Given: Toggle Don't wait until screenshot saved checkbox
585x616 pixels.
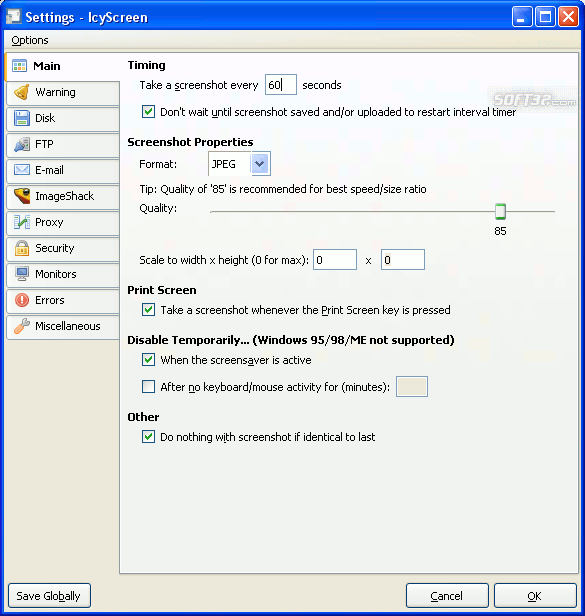Looking at the screenshot, I should click(148, 112).
